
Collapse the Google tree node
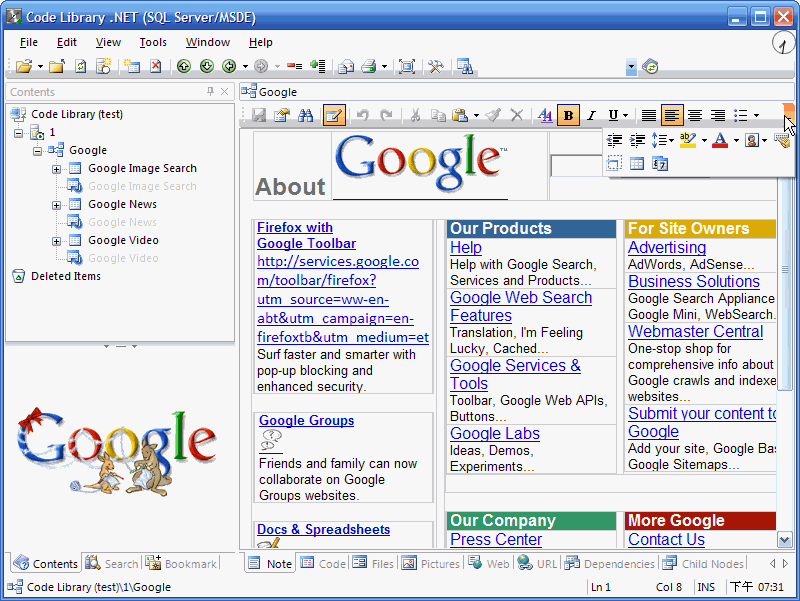click(x=37, y=151)
